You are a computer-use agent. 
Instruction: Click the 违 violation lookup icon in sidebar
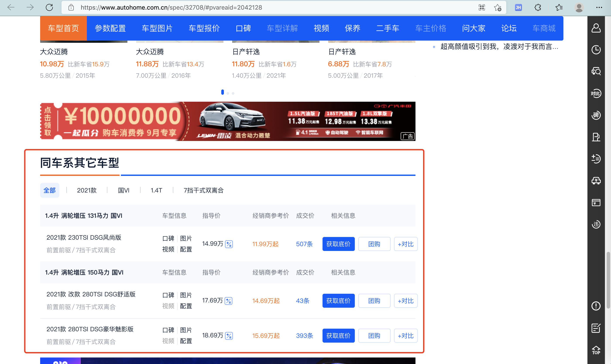[596, 224]
